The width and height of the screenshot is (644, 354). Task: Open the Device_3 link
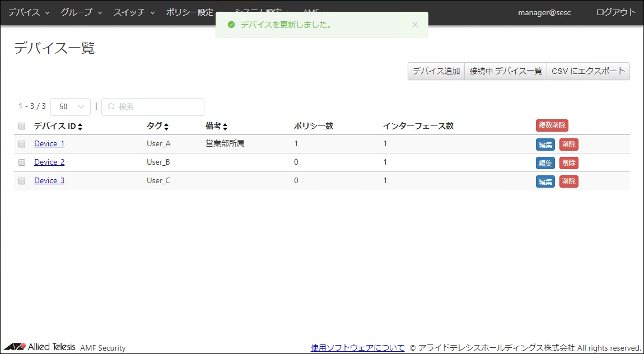point(49,180)
